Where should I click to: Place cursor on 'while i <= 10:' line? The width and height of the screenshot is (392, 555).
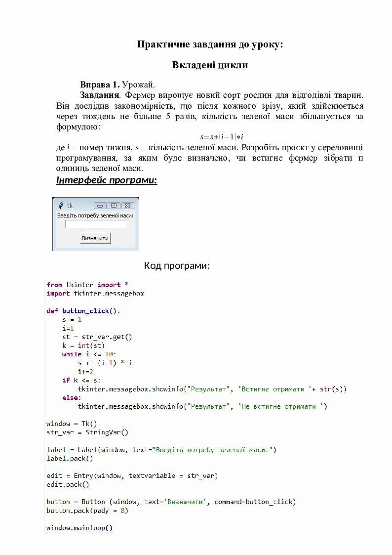(x=89, y=354)
